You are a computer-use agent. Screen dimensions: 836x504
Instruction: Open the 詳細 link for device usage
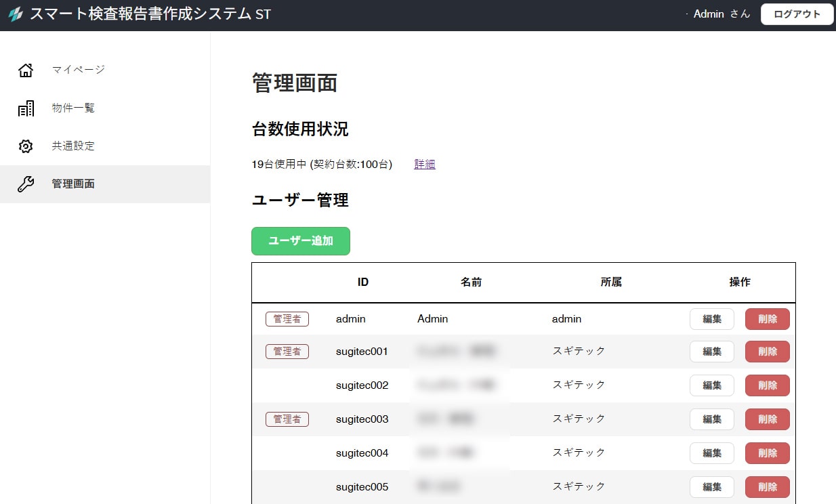425,164
